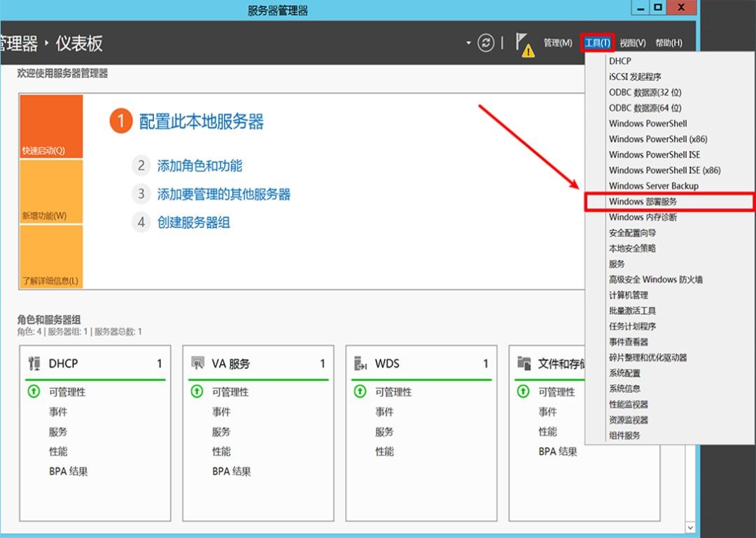Click DHCP tile green 可管理性 status icon
756x538 pixels.
click(33, 392)
